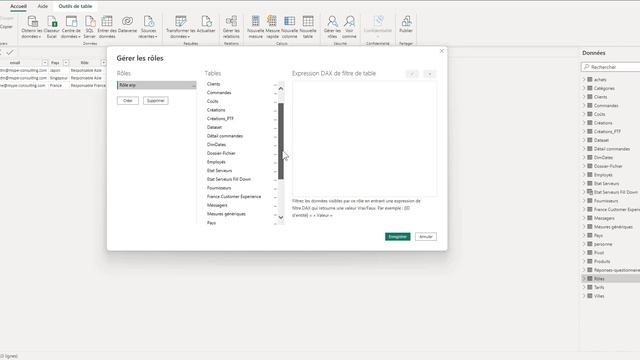Select Mesures génériques in dialog Tables list
The height and width of the screenshot is (360, 640).
(x=226, y=214)
